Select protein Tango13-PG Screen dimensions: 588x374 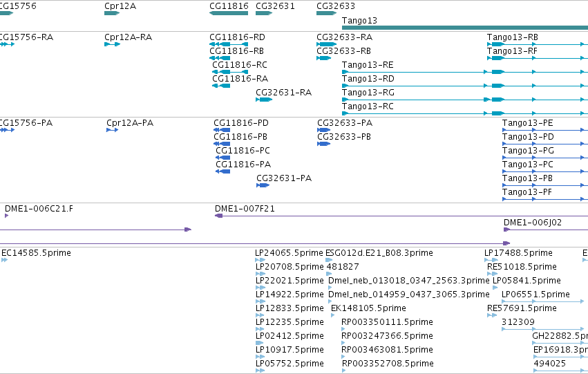coord(528,151)
